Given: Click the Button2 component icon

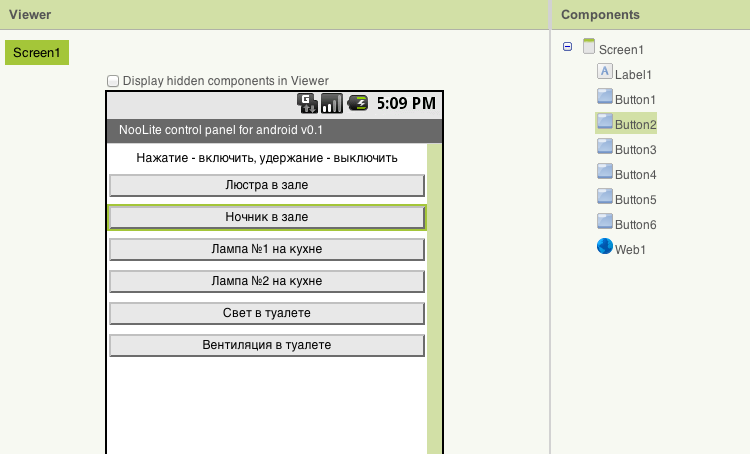Looking at the screenshot, I should click(605, 121).
